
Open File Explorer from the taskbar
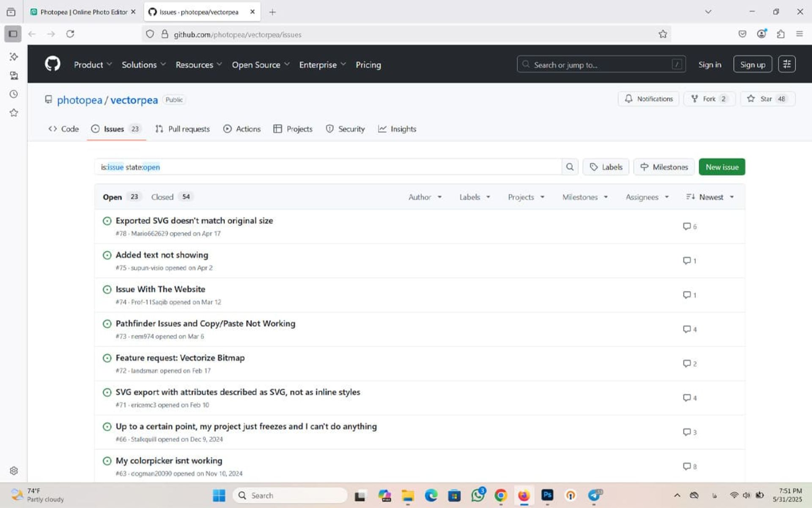click(408, 495)
